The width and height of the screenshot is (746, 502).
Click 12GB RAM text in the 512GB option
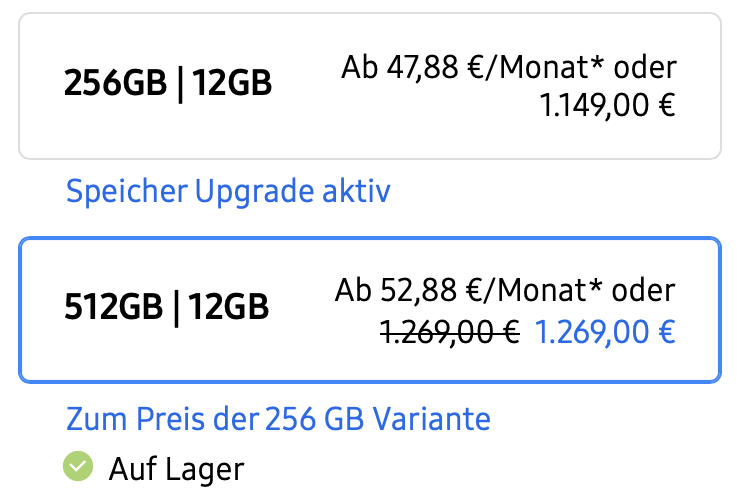pos(230,307)
